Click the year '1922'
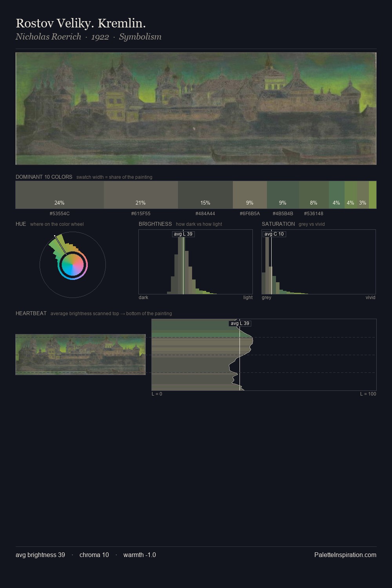Image resolution: width=392 pixels, height=588 pixels. pos(100,37)
